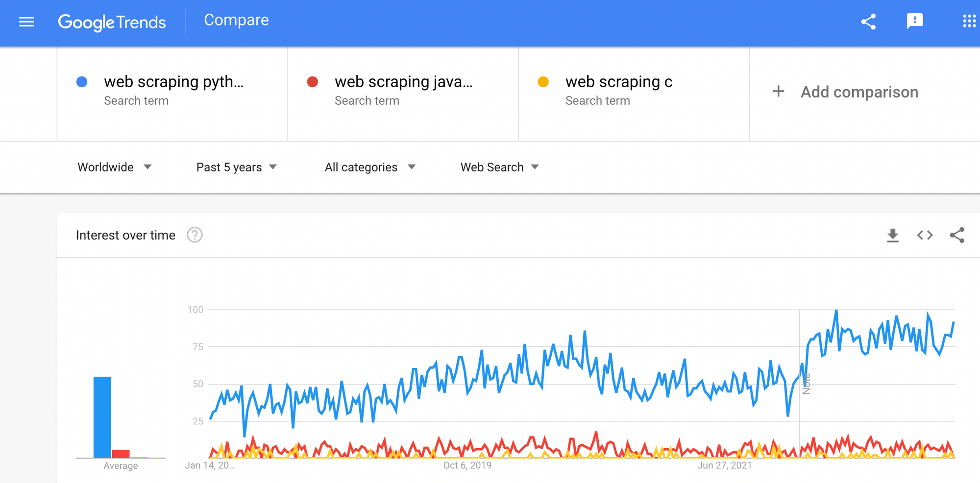980x483 pixels.
Task: Open the All categories dropdown
Action: coord(369,167)
